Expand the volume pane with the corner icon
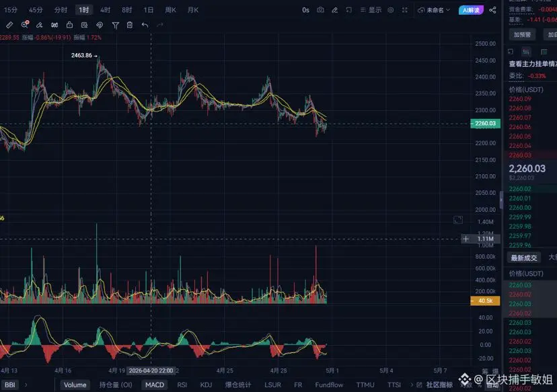The image size is (557, 392). 458,220
